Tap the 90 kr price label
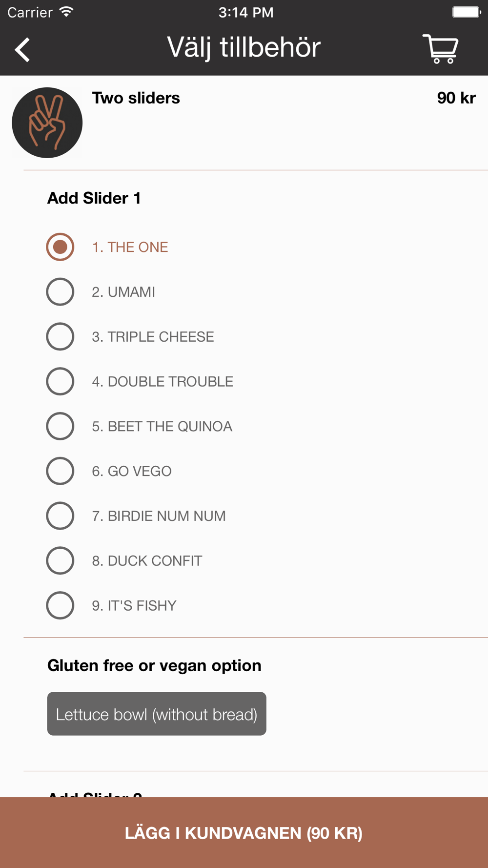Viewport: 488px width, 868px height. coord(456,98)
